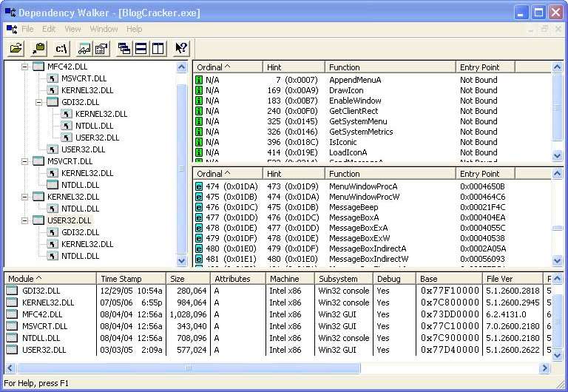
Task: Click the blue export icon beside MenuWindowProcA
Action: point(199,186)
